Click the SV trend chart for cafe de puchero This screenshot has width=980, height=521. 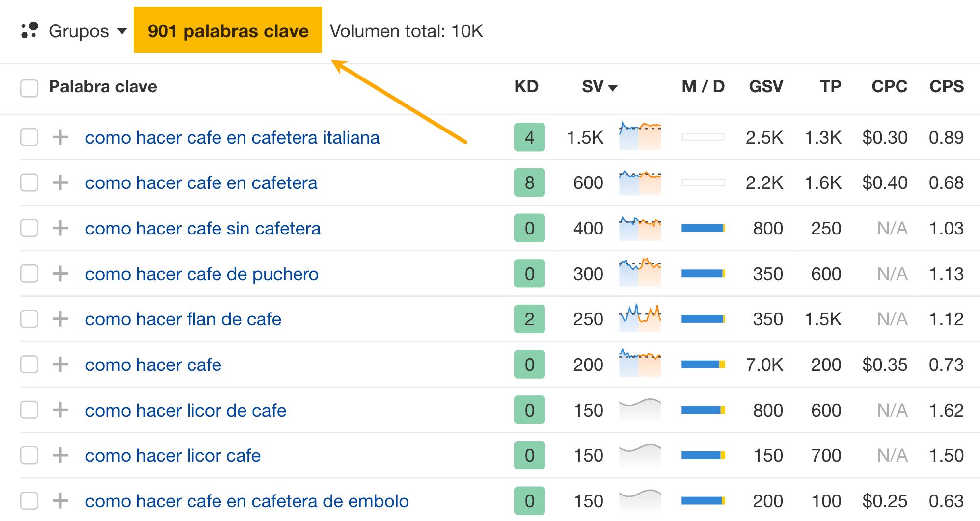640,272
